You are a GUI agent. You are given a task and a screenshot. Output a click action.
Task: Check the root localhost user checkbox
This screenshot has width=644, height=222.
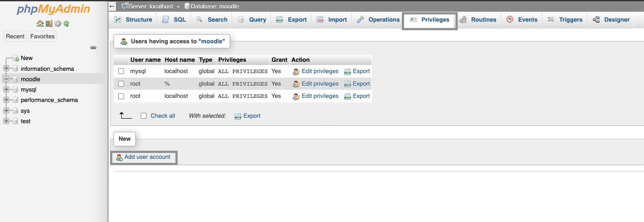[x=121, y=96]
